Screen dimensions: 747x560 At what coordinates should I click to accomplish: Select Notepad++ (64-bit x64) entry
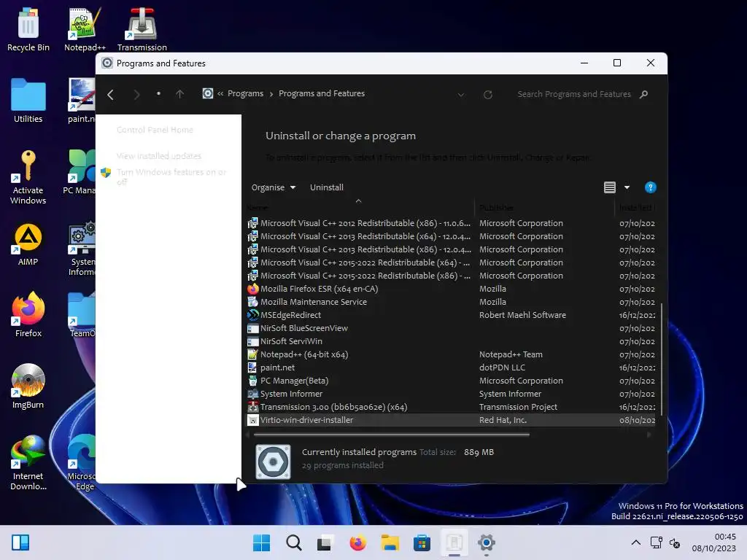pos(451,354)
